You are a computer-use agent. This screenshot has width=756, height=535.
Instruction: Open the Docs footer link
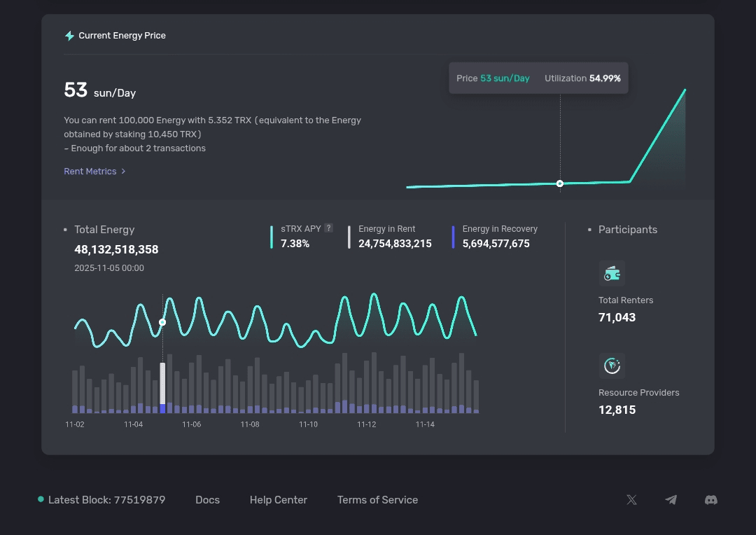207,500
